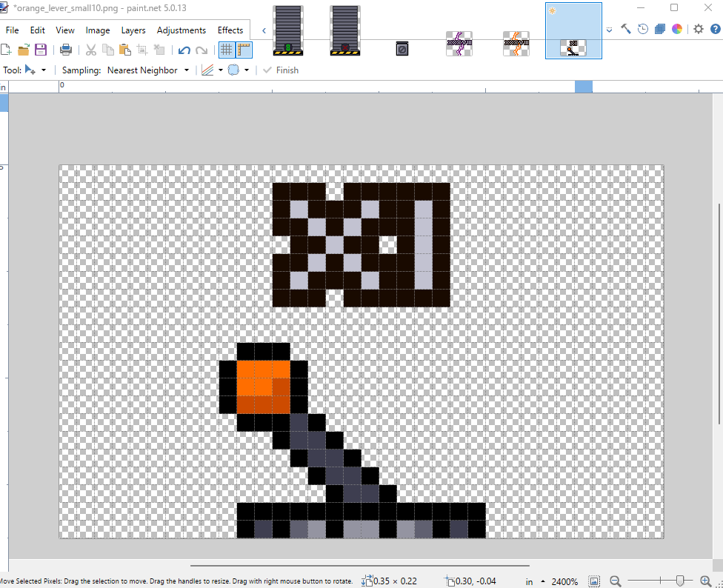Click the antialiasing lines icon
Image resolution: width=723 pixels, height=588 pixels.
click(207, 70)
